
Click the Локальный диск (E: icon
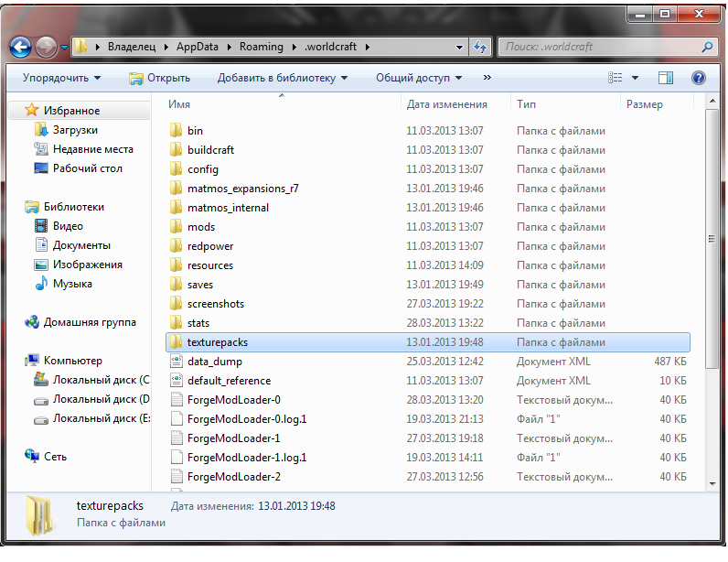click(41, 419)
